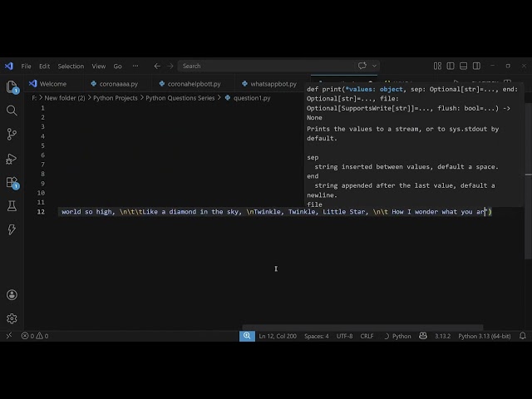The height and width of the screenshot is (399, 532).
Task: Click the VS Code logo icon
Action: point(9,66)
